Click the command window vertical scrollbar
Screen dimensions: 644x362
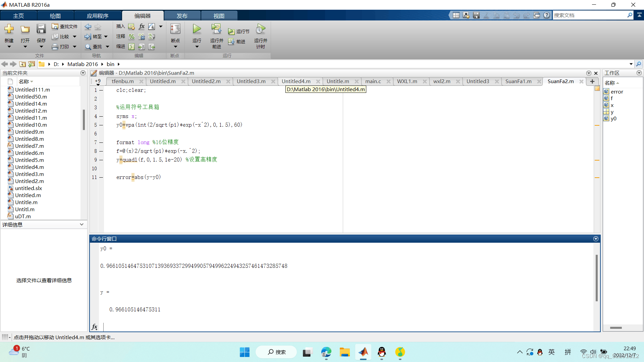(x=596, y=278)
